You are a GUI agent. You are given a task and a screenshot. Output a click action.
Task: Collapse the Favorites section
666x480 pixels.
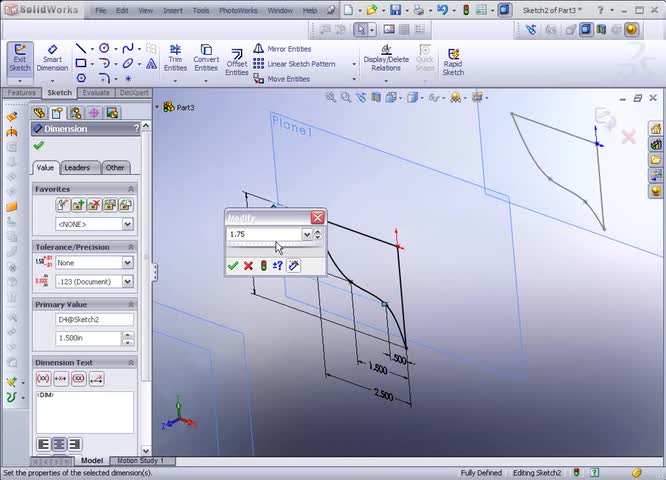[131, 189]
